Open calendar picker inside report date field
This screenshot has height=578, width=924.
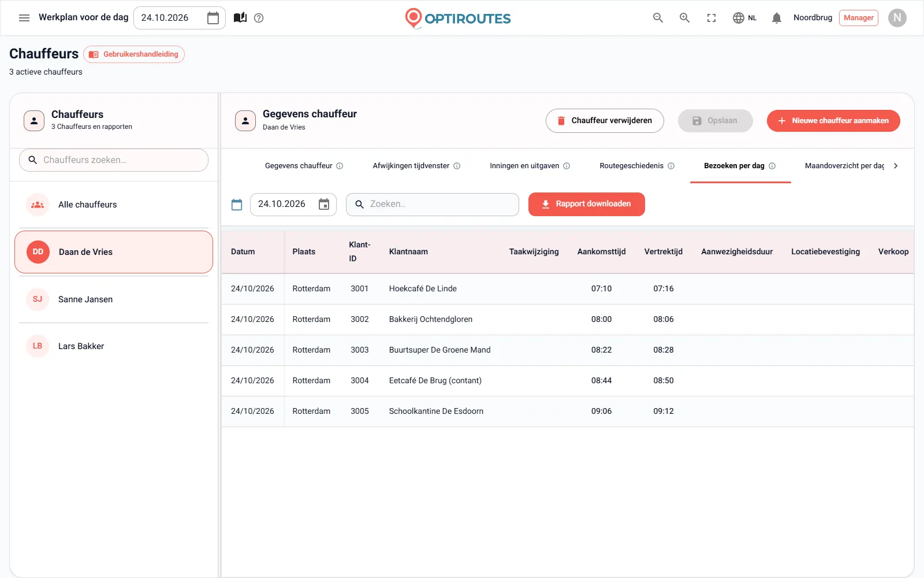point(324,204)
